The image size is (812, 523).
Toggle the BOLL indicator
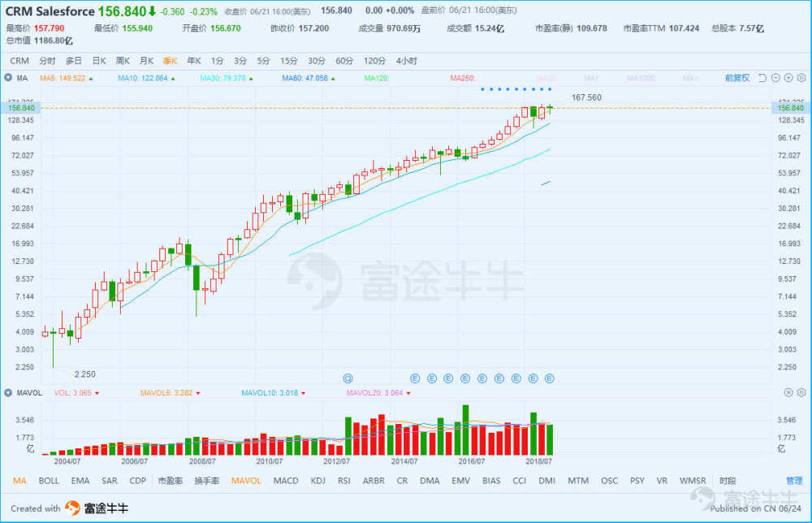tap(49, 481)
